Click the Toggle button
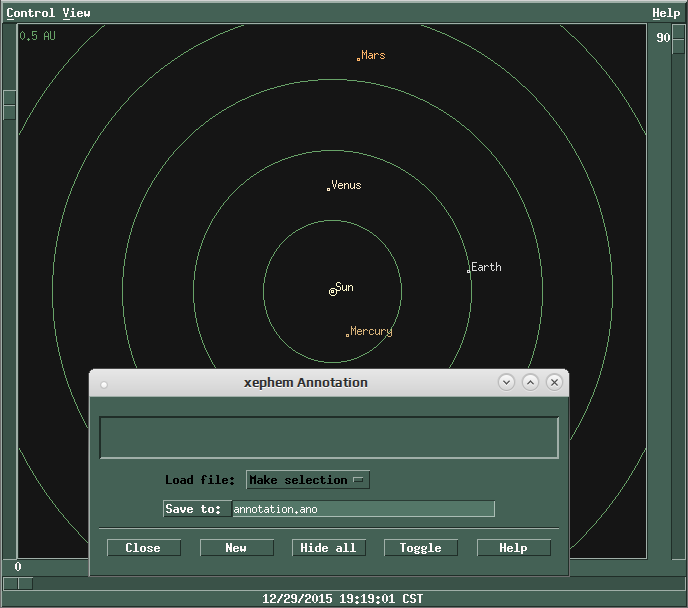The width and height of the screenshot is (688, 608). [421, 548]
